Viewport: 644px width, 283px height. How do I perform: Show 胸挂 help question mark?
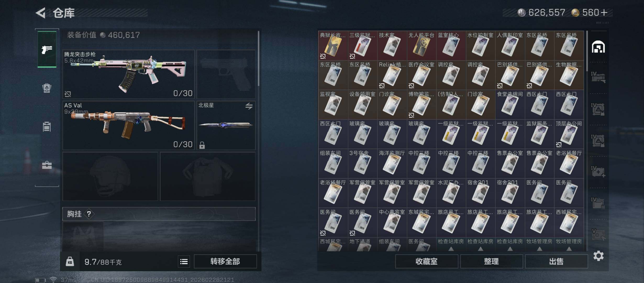click(89, 214)
